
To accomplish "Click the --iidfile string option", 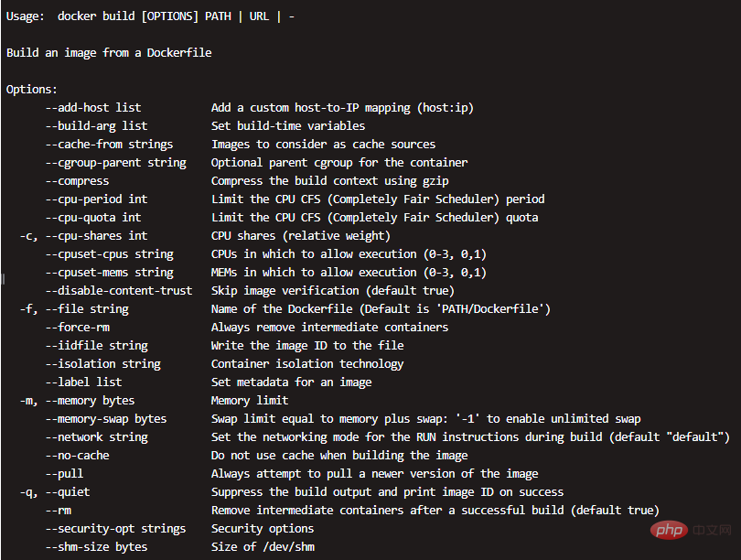I will (x=96, y=346).
